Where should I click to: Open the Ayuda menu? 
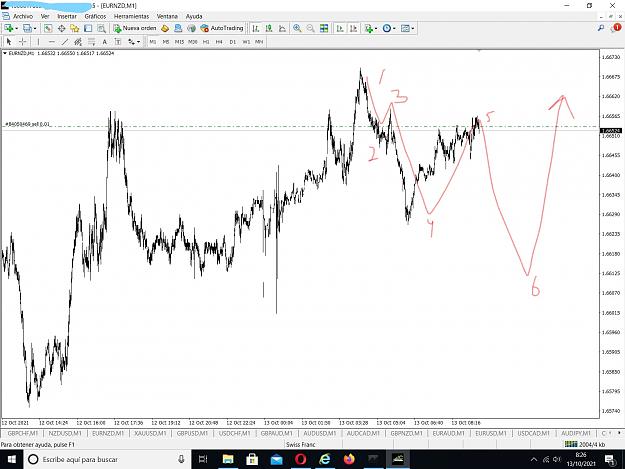click(194, 16)
